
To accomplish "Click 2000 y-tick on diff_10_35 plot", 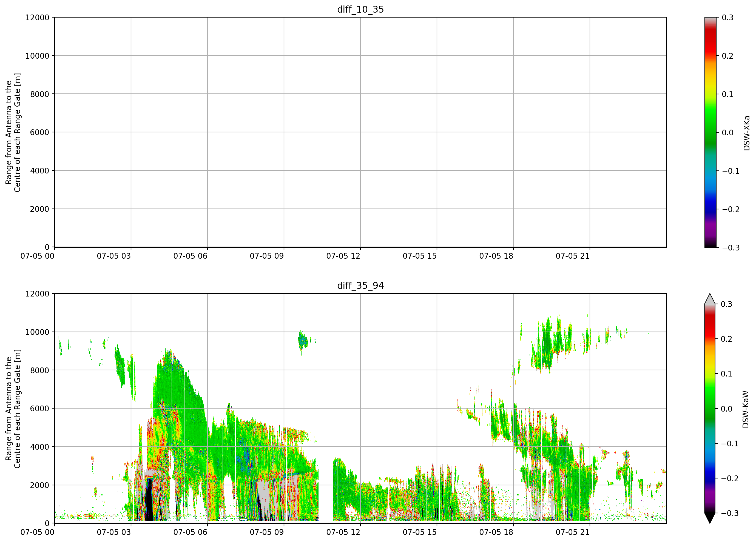I will 40,209.
